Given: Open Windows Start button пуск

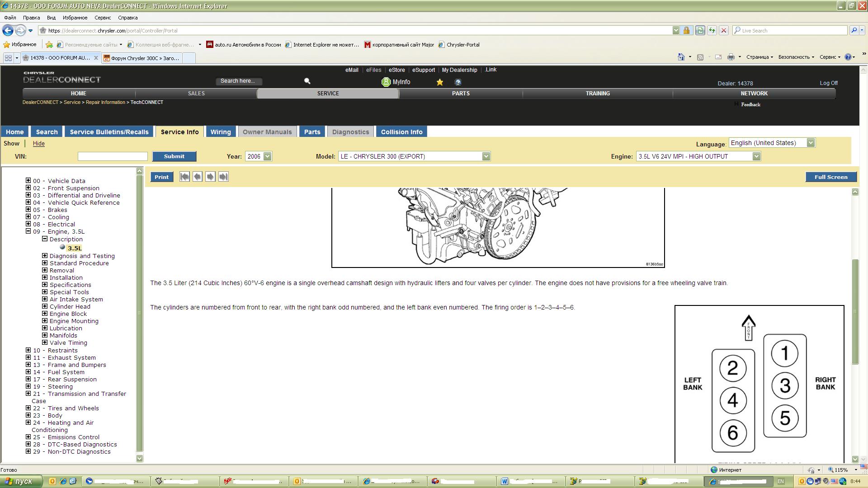Looking at the screenshot, I should [21, 481].
